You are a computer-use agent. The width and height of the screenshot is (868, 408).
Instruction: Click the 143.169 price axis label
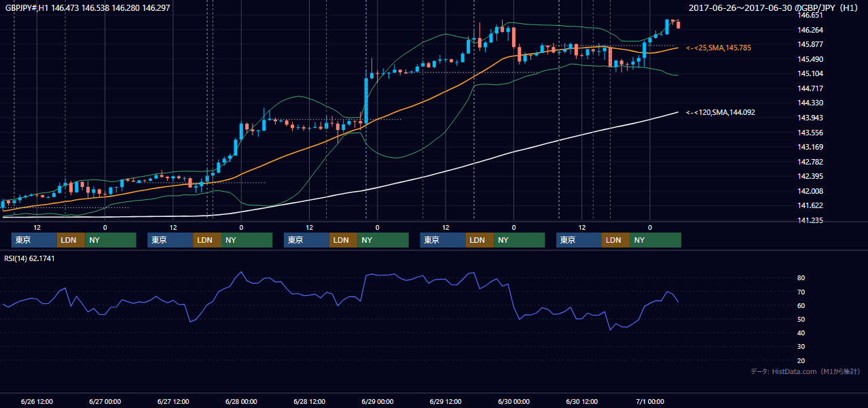click(810, 147)
